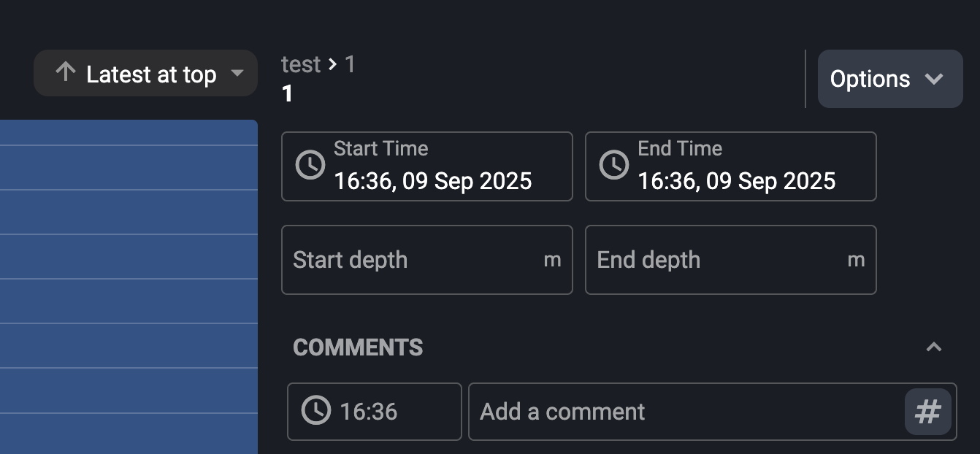
Task: Click the clock icon beside End Time
Action: pyautogui.click(x=613, y=165)
